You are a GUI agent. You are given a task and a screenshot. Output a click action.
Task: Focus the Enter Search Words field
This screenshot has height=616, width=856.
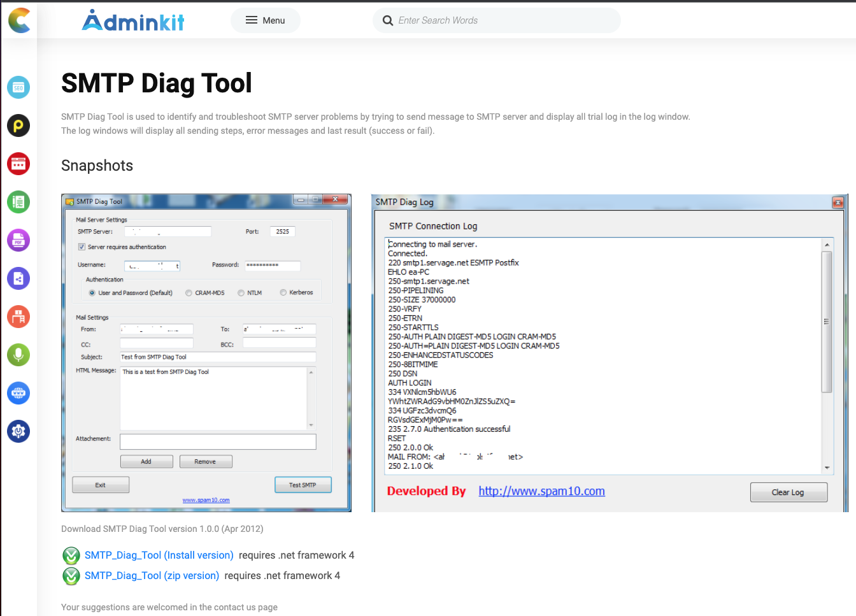click(497, 20)
